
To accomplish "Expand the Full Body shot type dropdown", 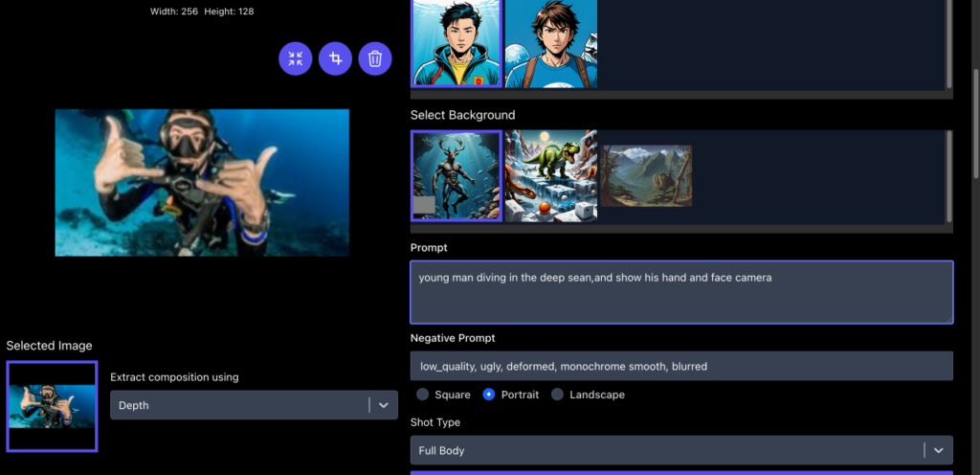I will coord(681,450).
